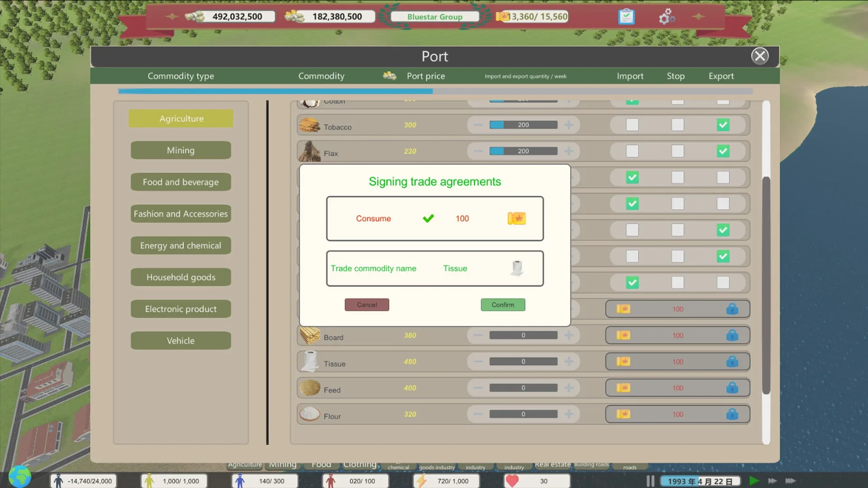Screen dimensions: 868x488
Task: Select the Mining commodity type
Action: (x=181, y=150)
